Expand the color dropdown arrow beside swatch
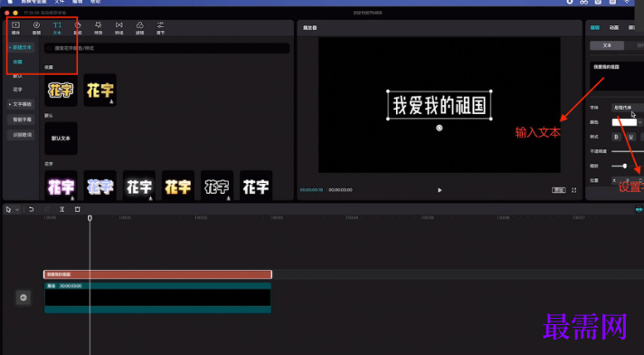The image size is (644, 355). pyautogui.click(x=639, y=122)
